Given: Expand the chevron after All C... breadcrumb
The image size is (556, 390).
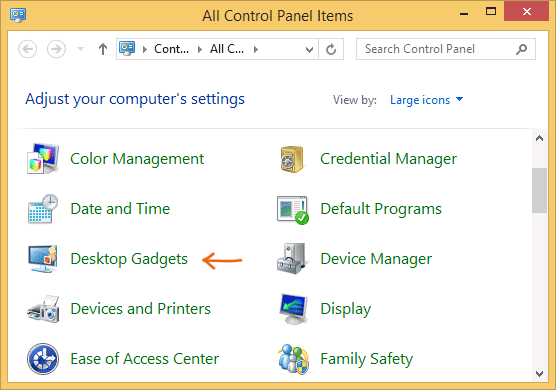Looking at the screenshot, I should tap(256, 49).
